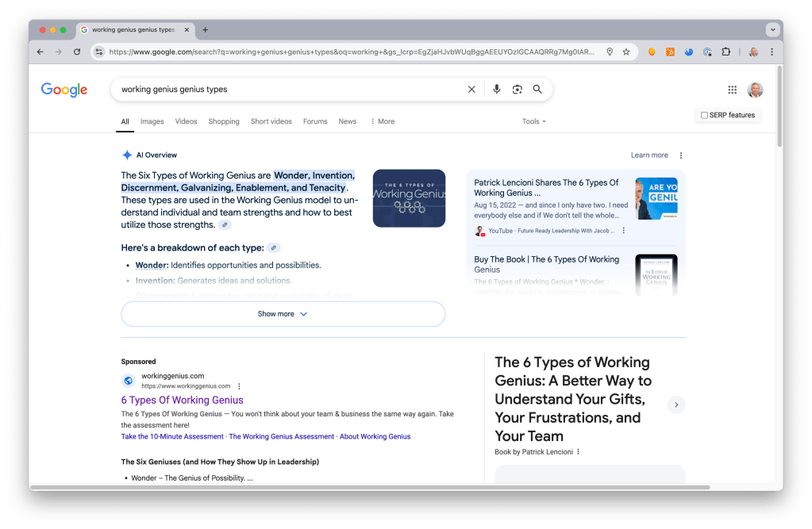812x529 pixels.
Task: Open the More search filters menu
Action: point(382,121)
